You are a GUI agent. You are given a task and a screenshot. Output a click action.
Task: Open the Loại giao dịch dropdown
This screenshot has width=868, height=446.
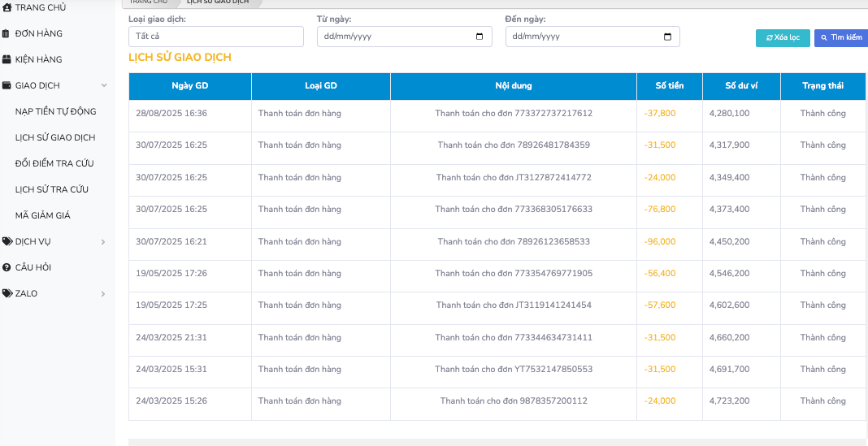[215, 37]
